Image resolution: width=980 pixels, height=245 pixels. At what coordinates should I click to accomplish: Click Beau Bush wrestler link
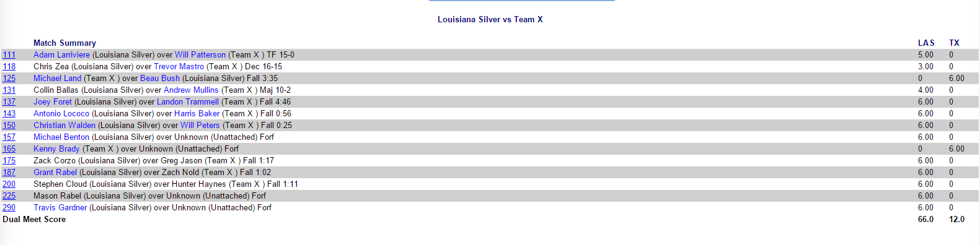click(160, 79)
